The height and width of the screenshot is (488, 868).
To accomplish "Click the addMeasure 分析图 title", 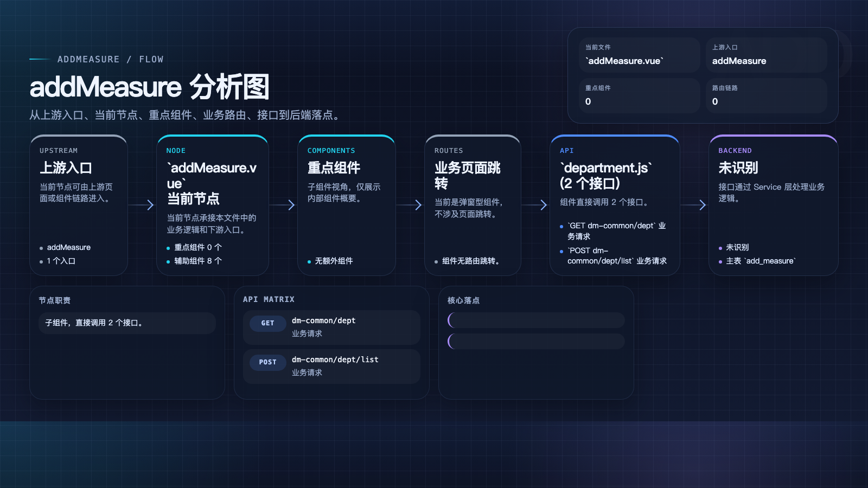I will point(149,87).
